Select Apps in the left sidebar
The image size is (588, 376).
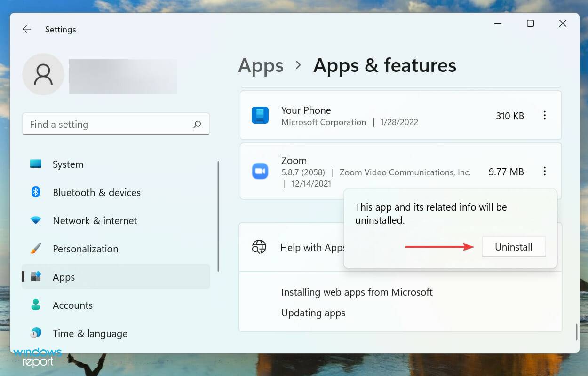click(x=64, y=277)
